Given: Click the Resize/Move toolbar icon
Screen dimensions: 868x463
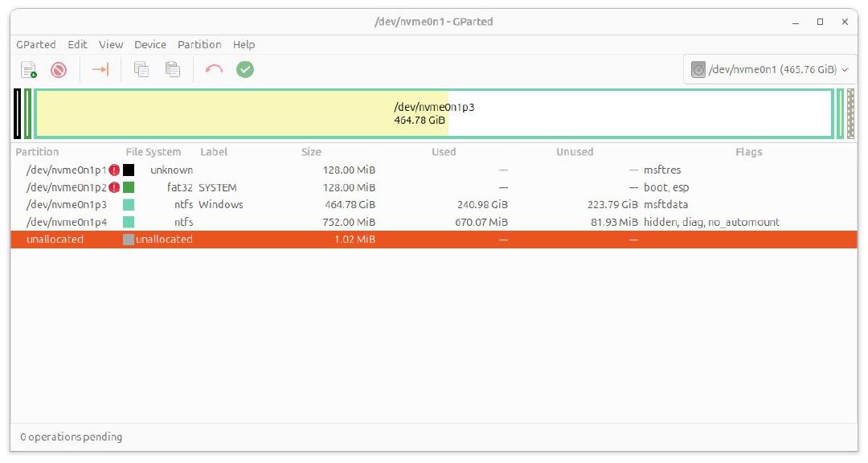Looking at the screenshot, I should pos(100,69).
